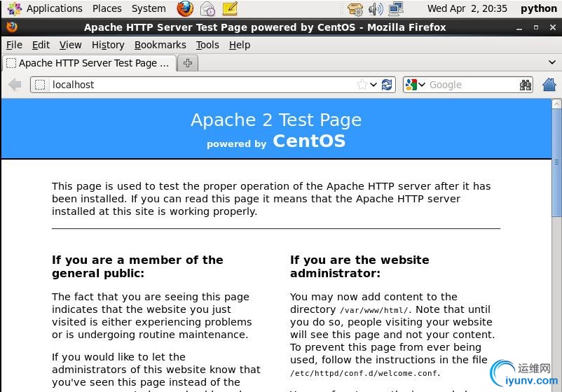562x392 pixels.
Task: Click the site identity icon before localhost
Action: [x=40, y=85]
